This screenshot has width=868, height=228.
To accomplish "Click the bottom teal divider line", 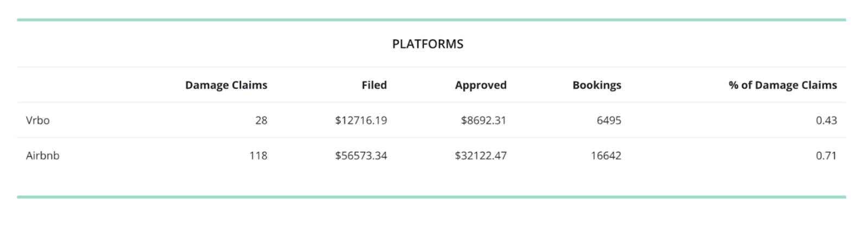I will (431, 197).
